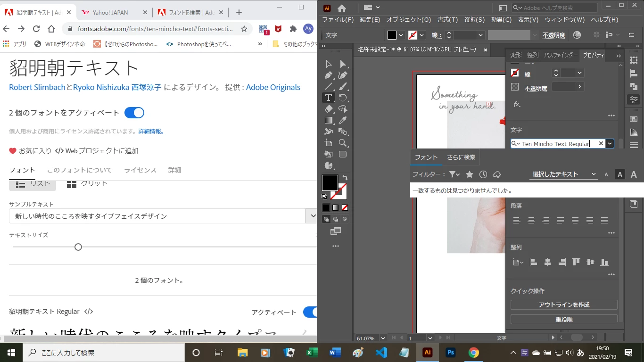Viewport: 644px width, 362px height.
Task: Click アウトラインを作成 button
Action: pos(564,305)
